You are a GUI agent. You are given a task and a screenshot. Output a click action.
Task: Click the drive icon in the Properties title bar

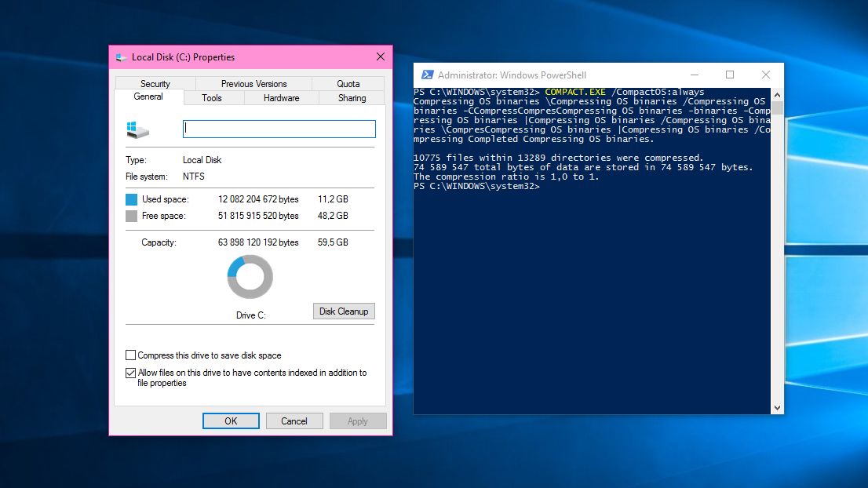(121, 57)
